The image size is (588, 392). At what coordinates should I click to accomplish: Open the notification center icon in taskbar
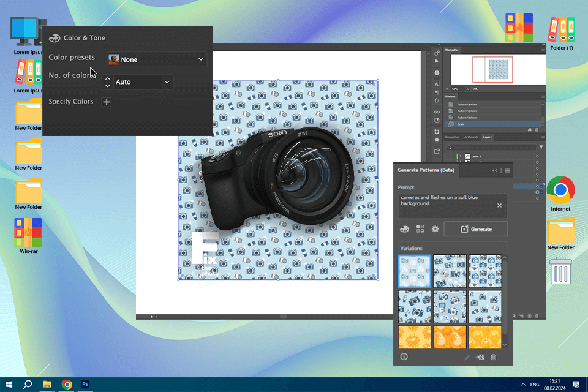pyautogui.click(x=576, y=385)
